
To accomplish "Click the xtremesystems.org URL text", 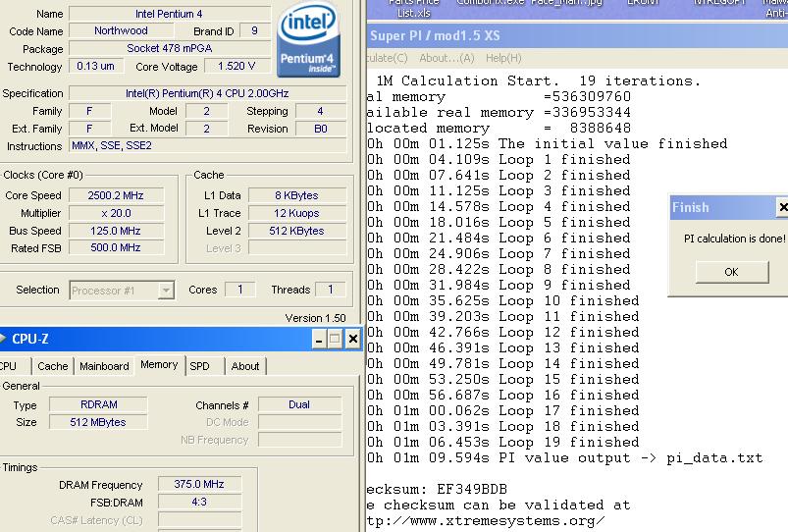I will point(486,521).
